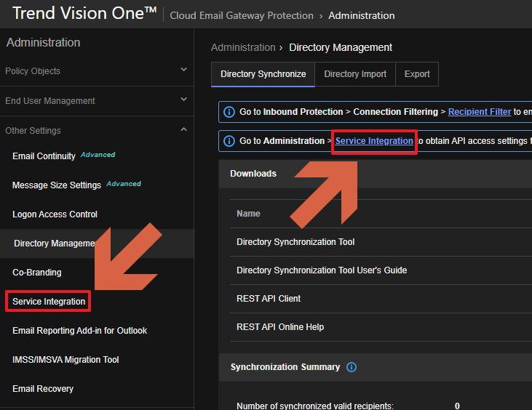Viewport: 532px width, 410px height.
Task: Open the Export tab
Action: (x=417, y=74)
